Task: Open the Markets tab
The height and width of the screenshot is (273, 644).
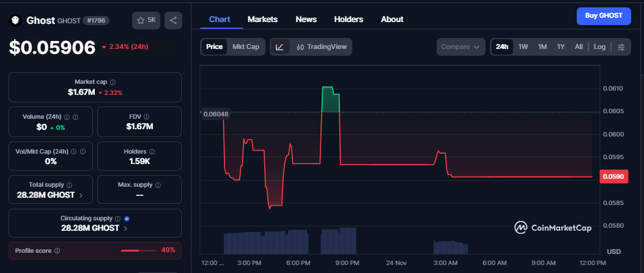Action: pyautogui.click(x=262, y=20)
